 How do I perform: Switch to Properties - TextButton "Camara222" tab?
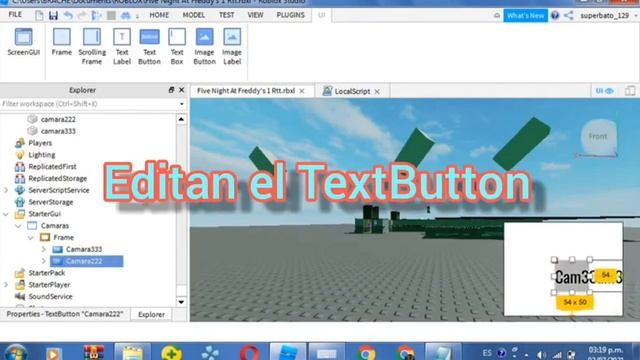(x=65, y=314)
